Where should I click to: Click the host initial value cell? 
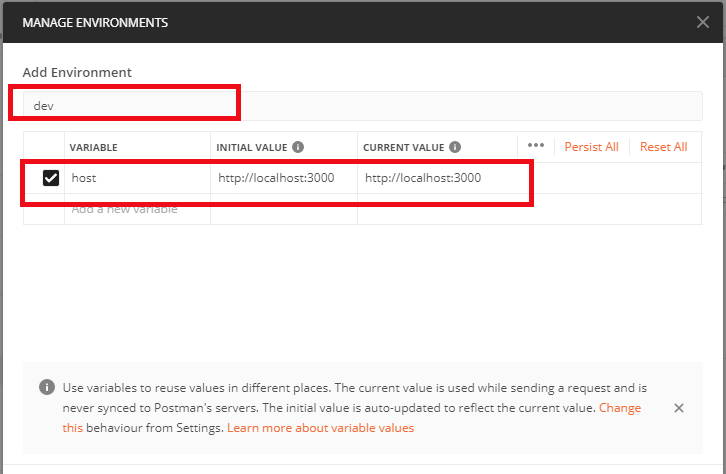pyautogui.click(x=282, y=178)
